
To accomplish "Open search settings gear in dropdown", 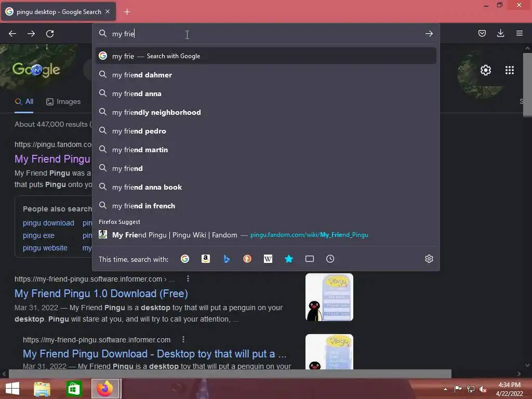I will [429, 259].
